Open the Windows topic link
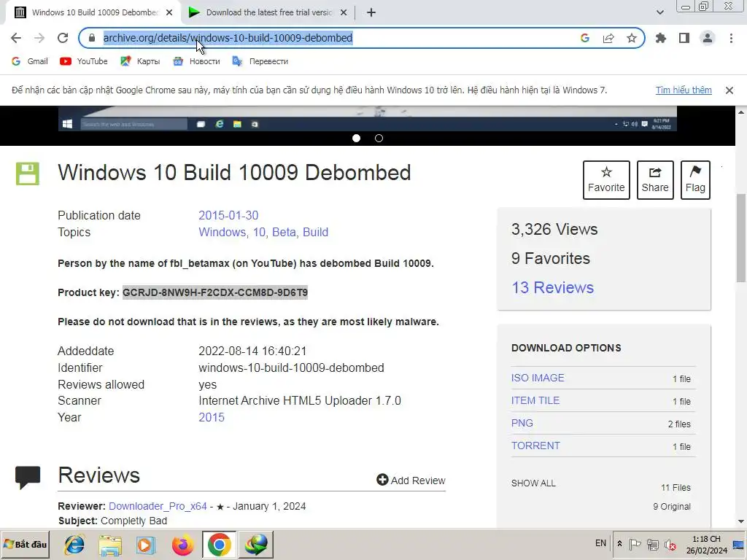The image size is (747, 560). point(222,232)
